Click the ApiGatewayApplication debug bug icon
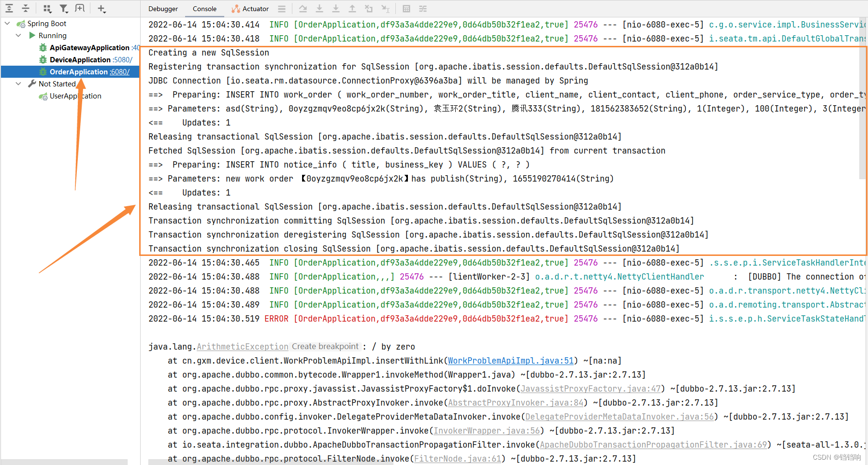868x465 pixels. pyautogui.click(x=43, y=47)
